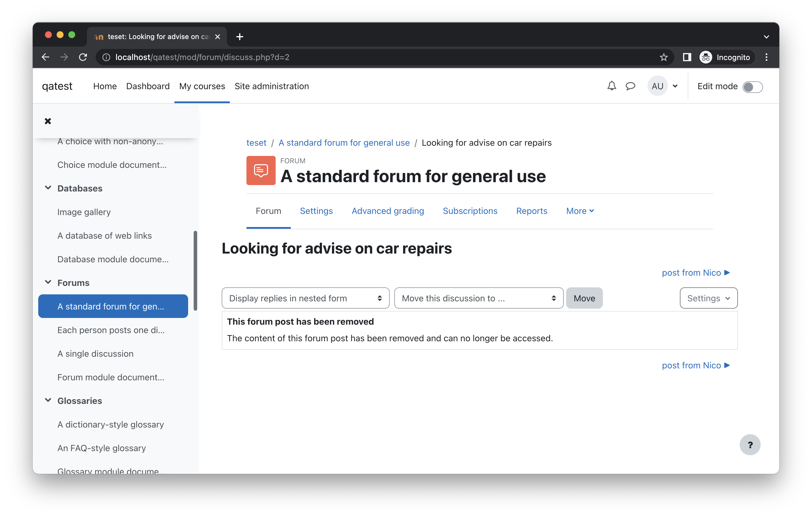812x517 pixels.
Task: Click the browser forward arrow
Action: pos(64,57)
